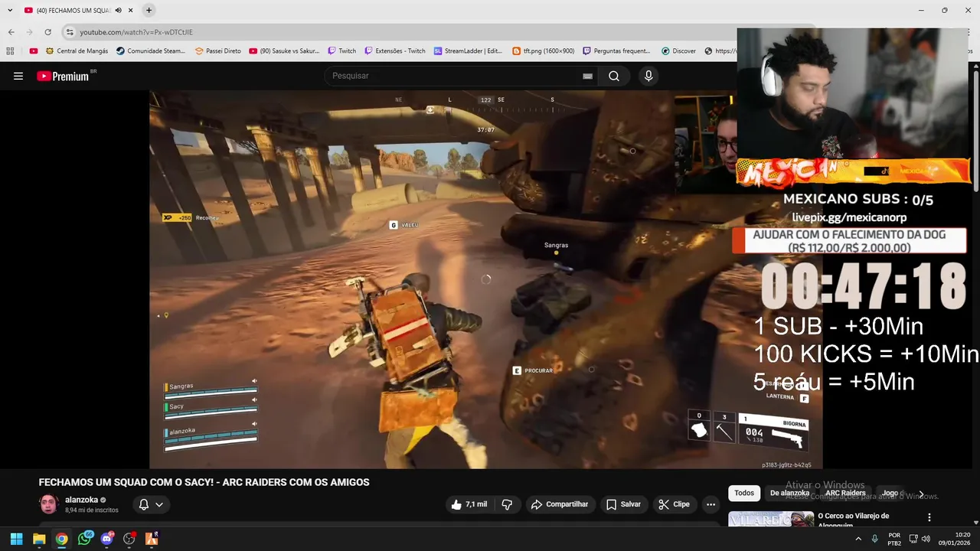Viewport: 980px width, 551px height.
Task: Expand the subscription notification dropdown chevron
Action: (x=159, y=504)
